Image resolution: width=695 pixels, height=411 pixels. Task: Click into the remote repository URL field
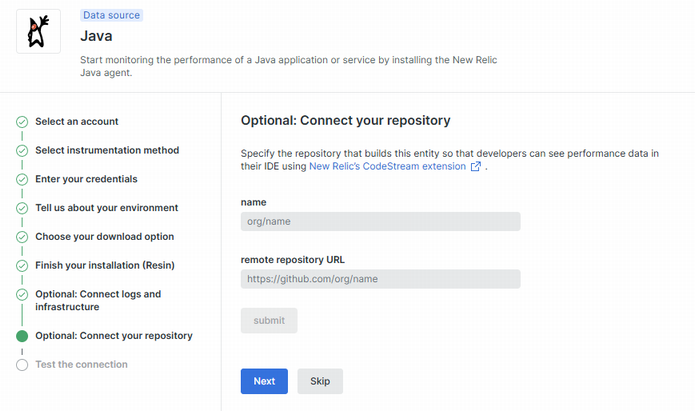tap(380, 279)
